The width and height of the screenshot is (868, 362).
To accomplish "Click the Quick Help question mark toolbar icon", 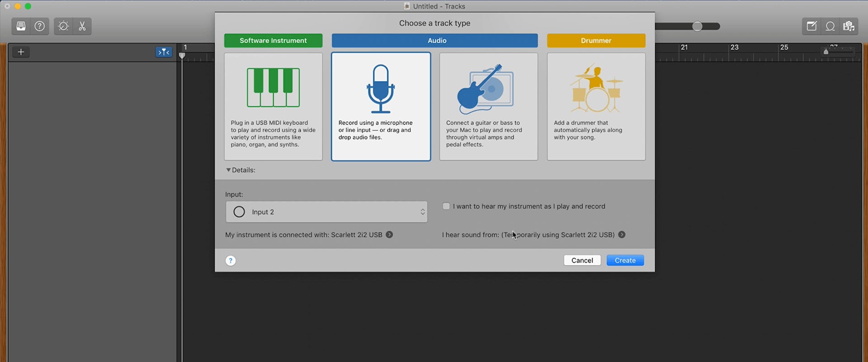I will pos(40,26).
